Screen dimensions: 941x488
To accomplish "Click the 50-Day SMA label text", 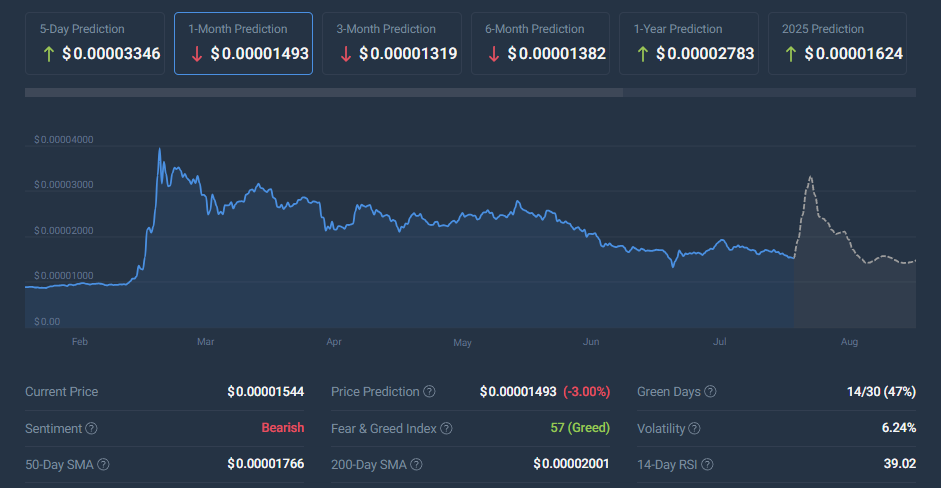I will pos(59,464).
